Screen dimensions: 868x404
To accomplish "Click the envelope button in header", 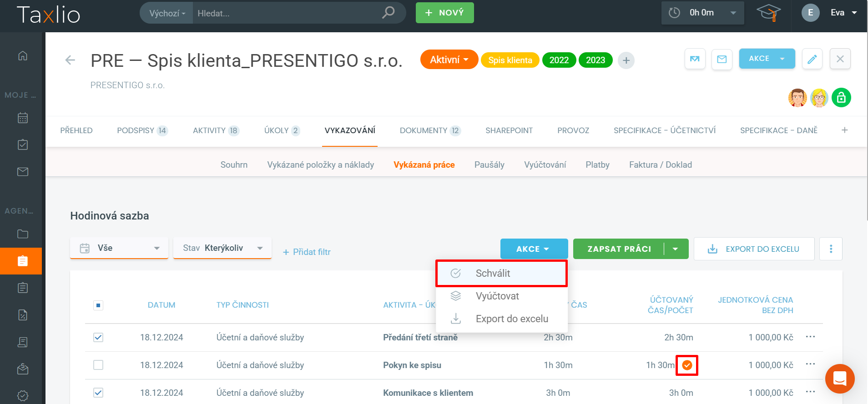I will click(x=722, y=59).
